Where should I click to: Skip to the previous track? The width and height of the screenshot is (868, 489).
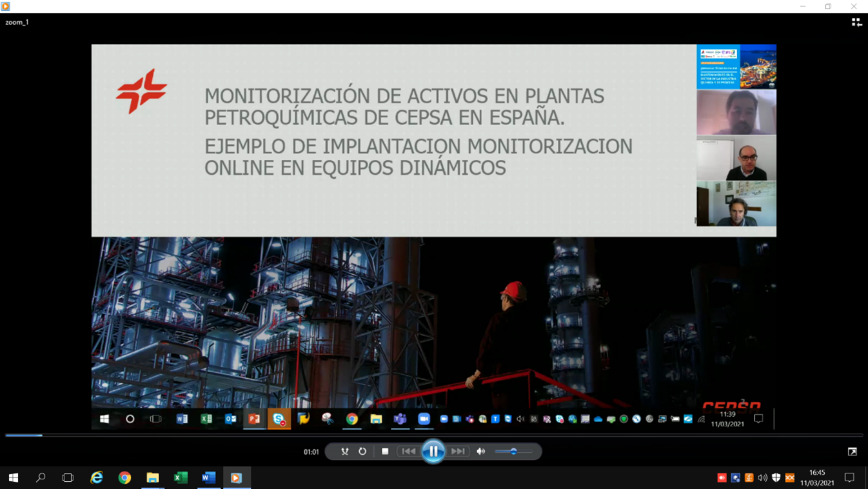409,452
